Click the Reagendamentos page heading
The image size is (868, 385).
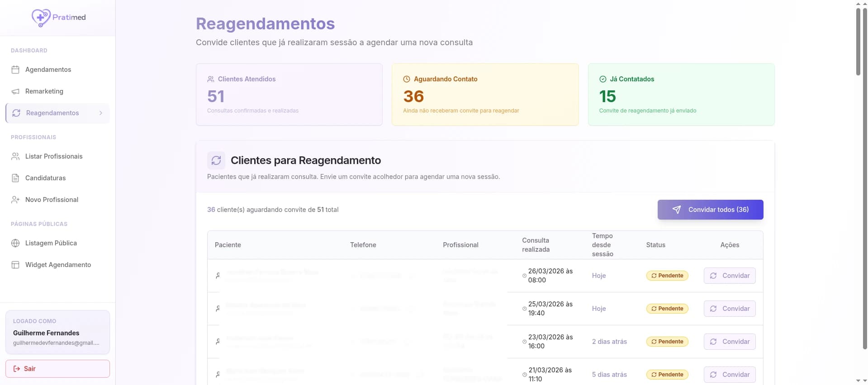tap(265, 23)
